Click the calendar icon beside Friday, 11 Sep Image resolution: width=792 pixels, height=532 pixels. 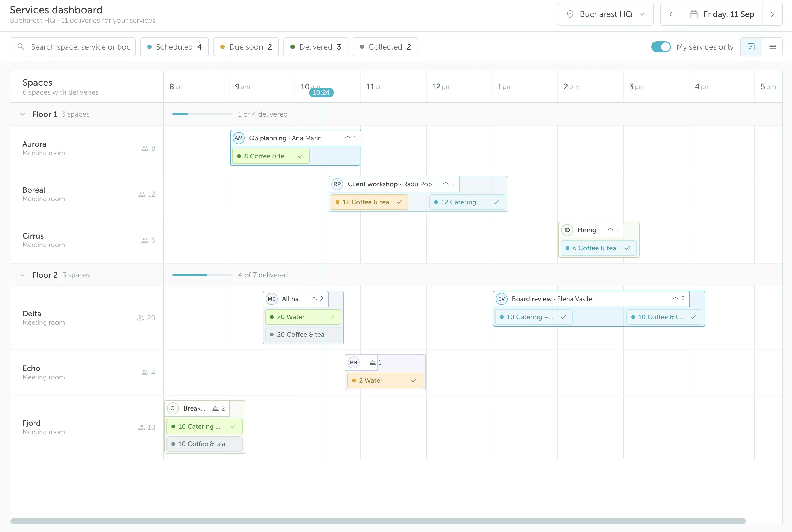point(694,14)
